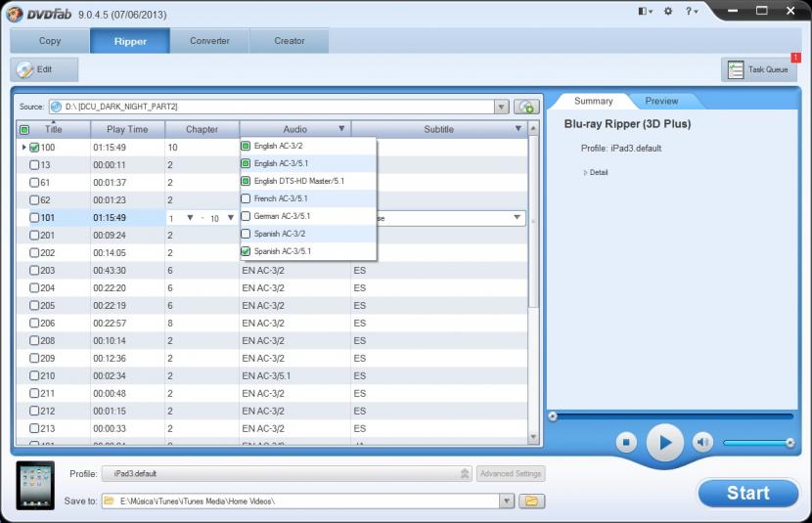Click the Start button
Image resolution: width=812 pixels, height=523 pixels.
click(747, 493)
